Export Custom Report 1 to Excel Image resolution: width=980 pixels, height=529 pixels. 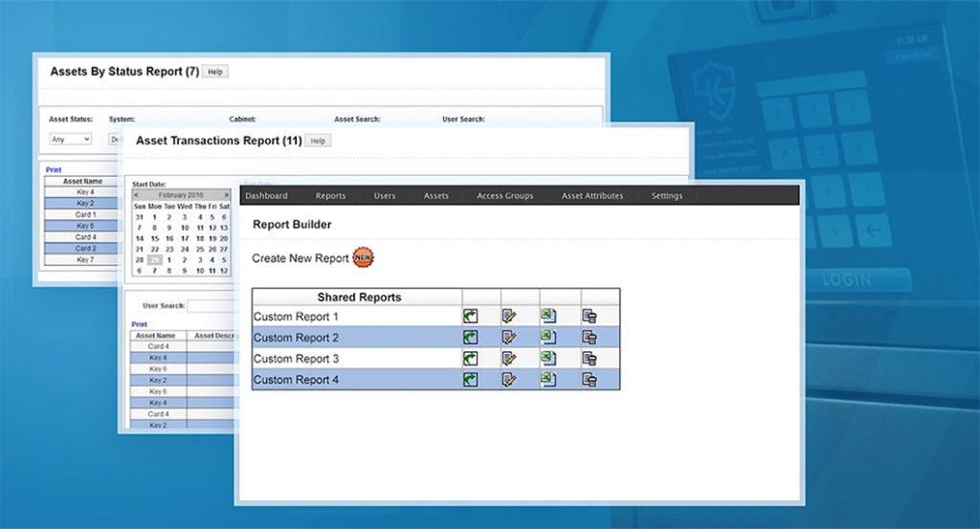click(547, 316)
